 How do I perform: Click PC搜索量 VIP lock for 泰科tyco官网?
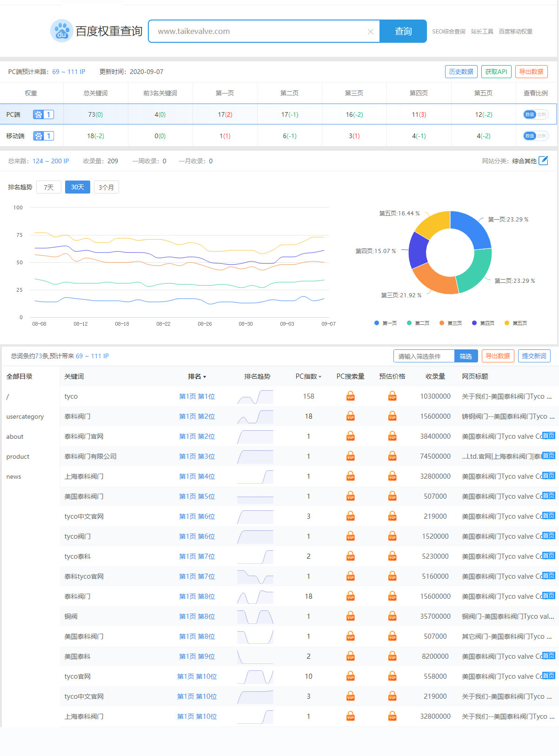pos(351,576)
